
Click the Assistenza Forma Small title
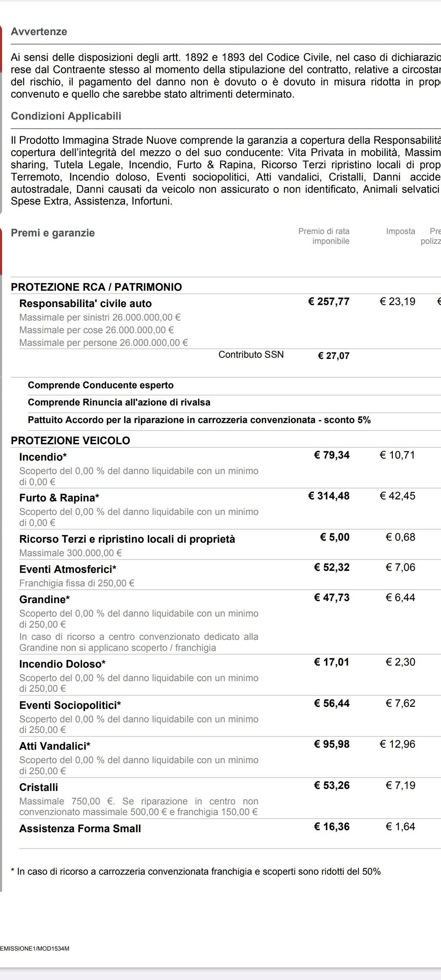point(80,829)
